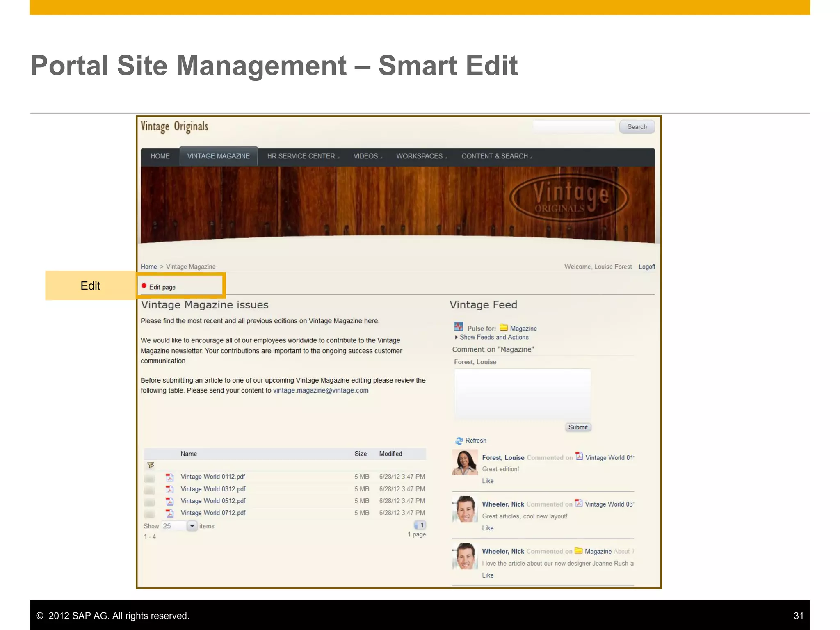Click PDF icon in Nick Wheeler's Vintage World comment
The height and width of the screenshot is (630, 840).
click(579, 503)
